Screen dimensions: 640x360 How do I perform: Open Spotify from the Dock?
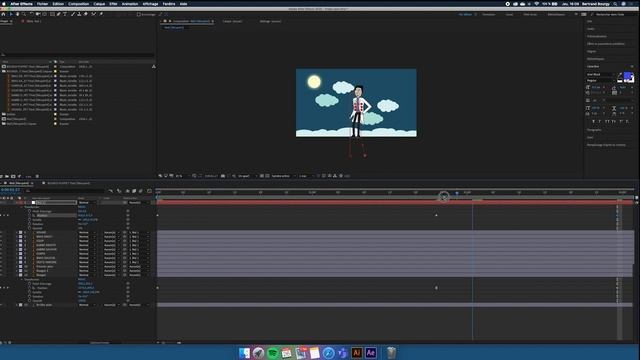[273, 353]
